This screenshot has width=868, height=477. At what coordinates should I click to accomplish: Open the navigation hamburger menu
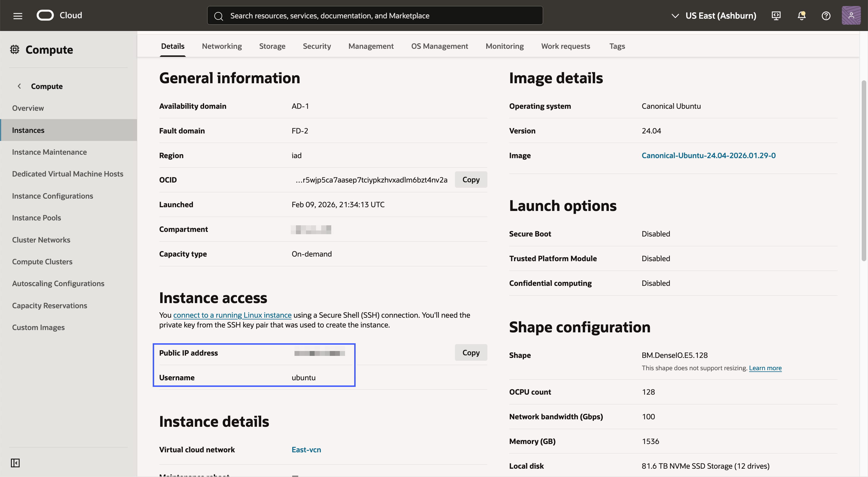click(x=18, y=15)
